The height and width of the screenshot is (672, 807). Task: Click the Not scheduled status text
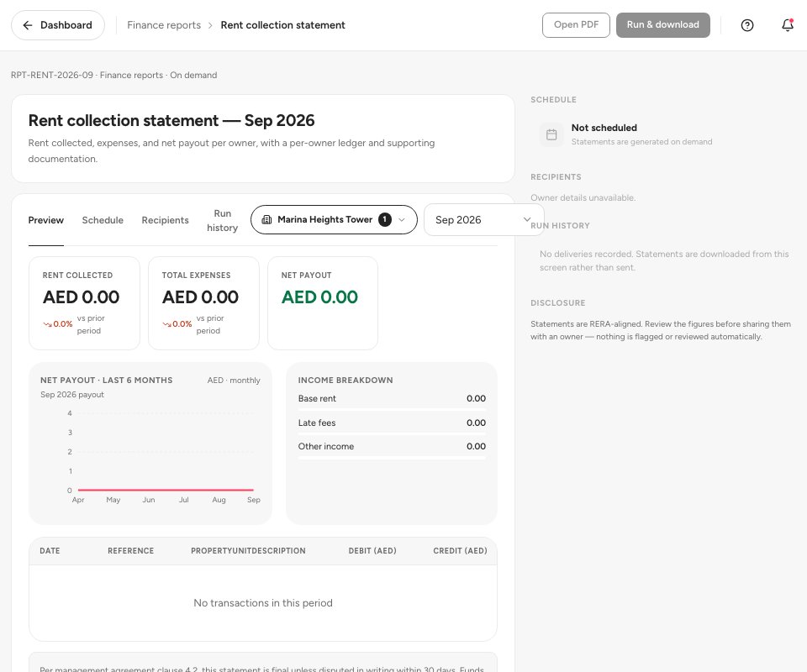(604, 128)
